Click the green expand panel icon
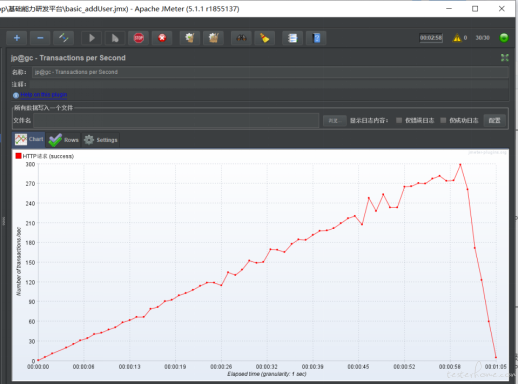 point(505,58)
